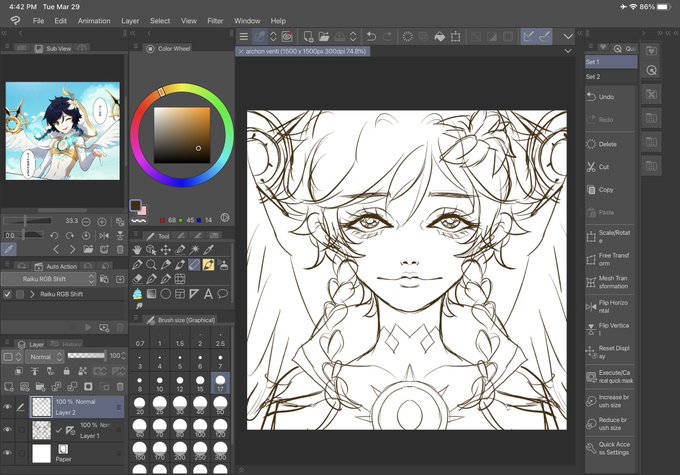Click the Create layer mask icon
680x475 pixels.
click(88, 386)
